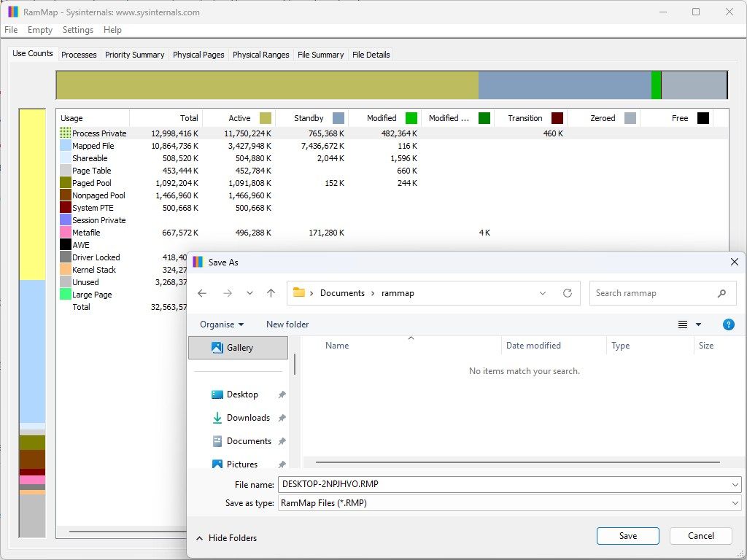Click the Session Private purple icon
Image resolution: width=747 pixels, height=560 pixels.
coord(65,220)
